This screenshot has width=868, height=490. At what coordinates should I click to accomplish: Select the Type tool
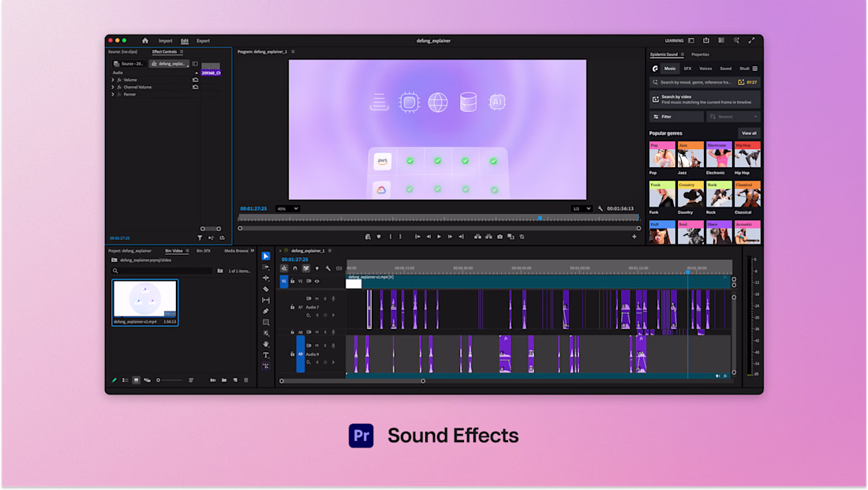[x=266, y=355]
